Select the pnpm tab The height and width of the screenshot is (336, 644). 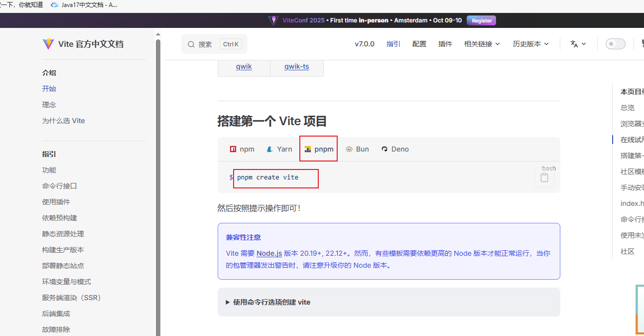[x=319, y=149]
